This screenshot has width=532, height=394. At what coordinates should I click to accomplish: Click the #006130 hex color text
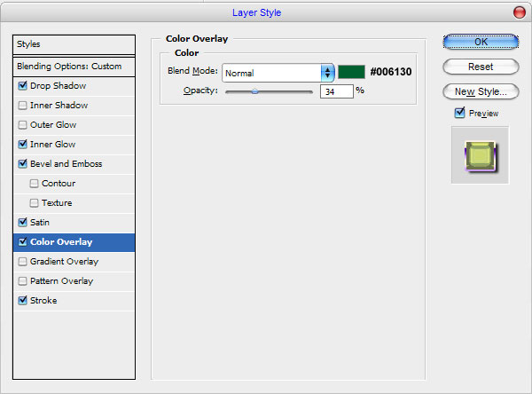(x=391, y=72)
